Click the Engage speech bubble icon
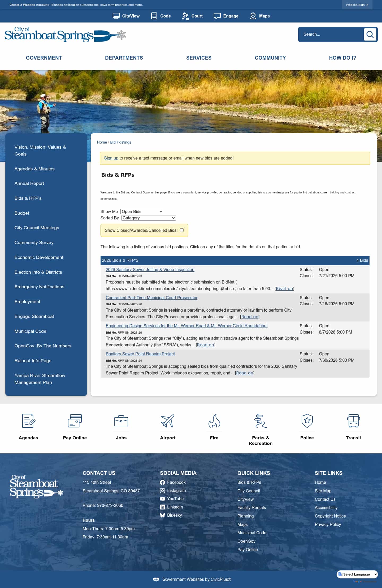Viewport: 382px width, 588px height. click(217, 16)
